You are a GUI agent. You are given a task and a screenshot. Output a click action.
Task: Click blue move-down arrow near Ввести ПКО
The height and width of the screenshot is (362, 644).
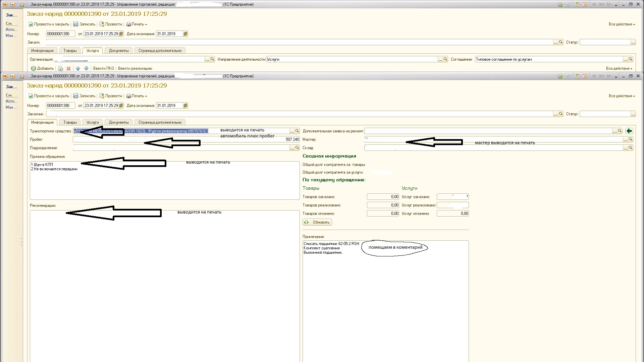click(86, 68)
